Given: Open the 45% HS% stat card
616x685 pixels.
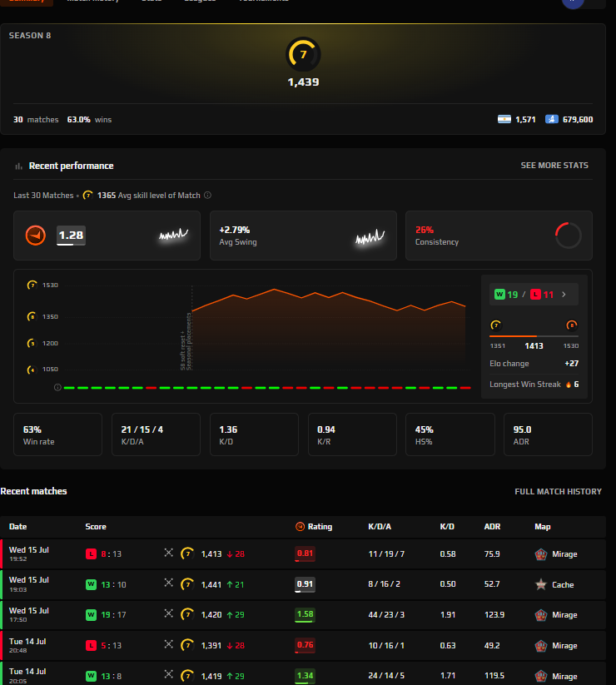Looking at the screenshot, I should (x=450, y=434).
